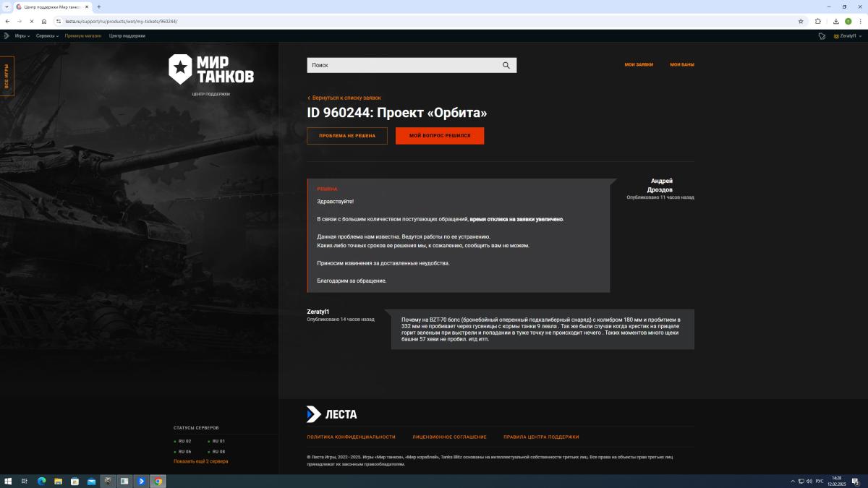Click the author name Андрей Дроздов
This screenshot has width=868, height=488.
pos(661,185)
